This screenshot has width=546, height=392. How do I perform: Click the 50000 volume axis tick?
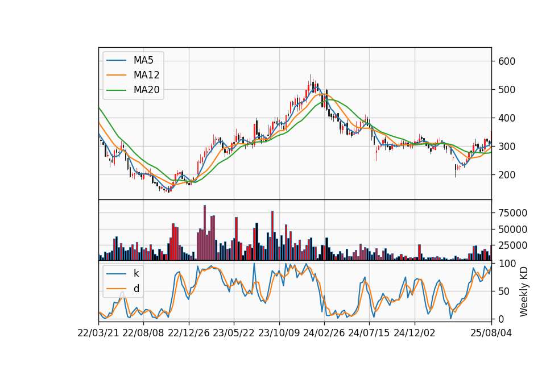tap(512, 229)
